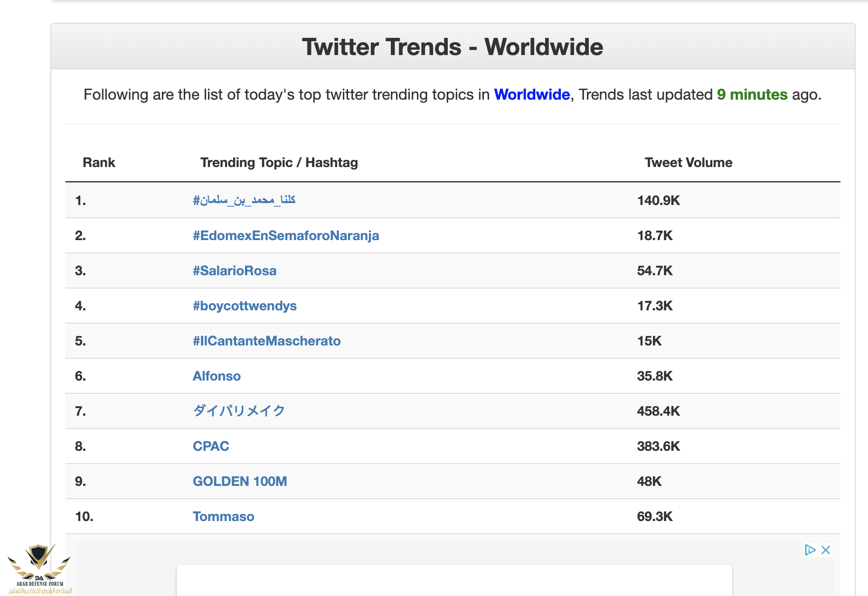Open the Alfonso trending topic

pyautogui.click(x=217, y=376)
